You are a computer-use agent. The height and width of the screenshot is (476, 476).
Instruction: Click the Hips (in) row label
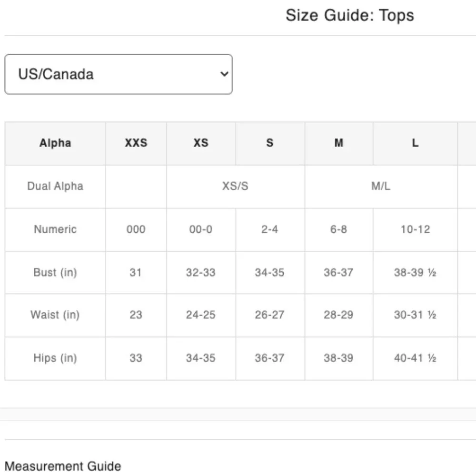tap(55, 358)
